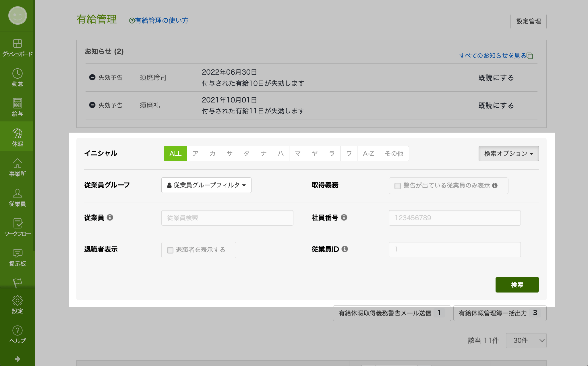Open the ワークフロー checklist icon
588x366 pixels.
pos(18,223)
